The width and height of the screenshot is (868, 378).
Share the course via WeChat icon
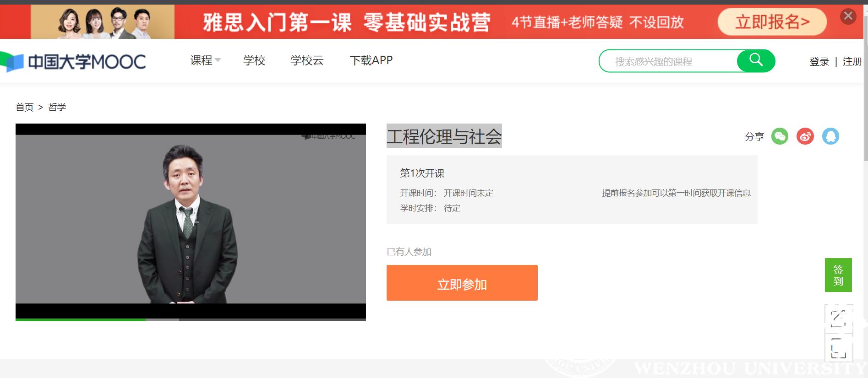(780, 136)
